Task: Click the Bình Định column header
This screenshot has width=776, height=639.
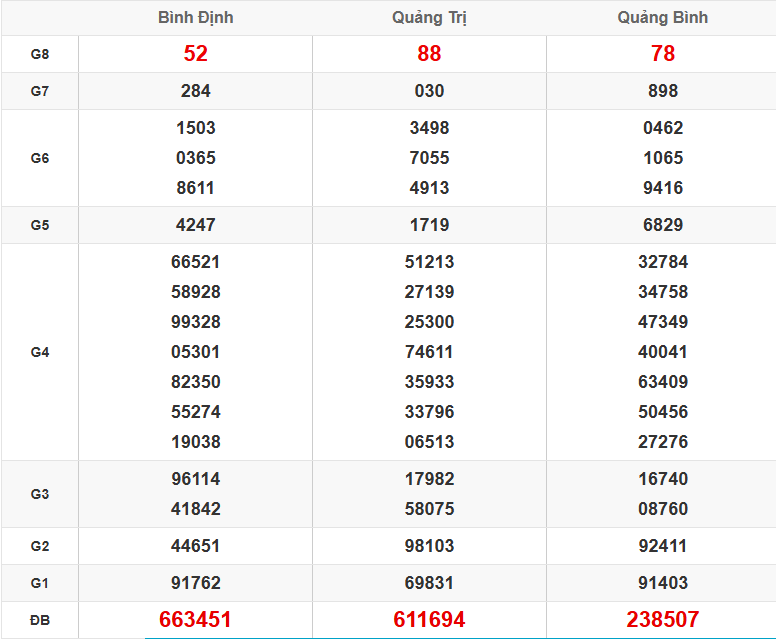Action: tap(196, 18)
